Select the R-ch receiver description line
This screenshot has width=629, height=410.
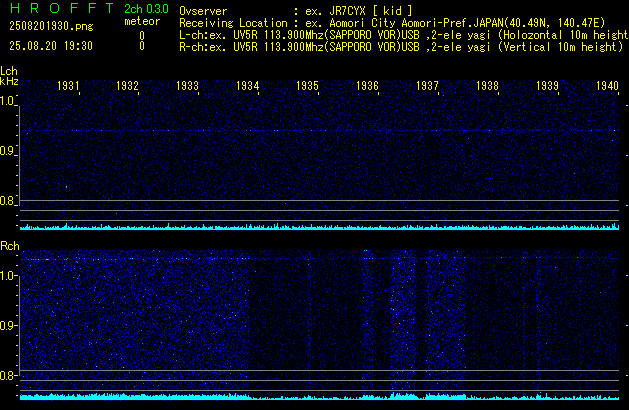click(401, 47)
